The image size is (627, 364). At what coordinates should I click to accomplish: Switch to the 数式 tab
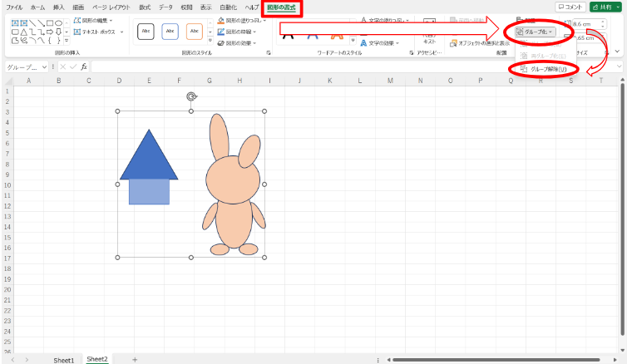[145, 7]
